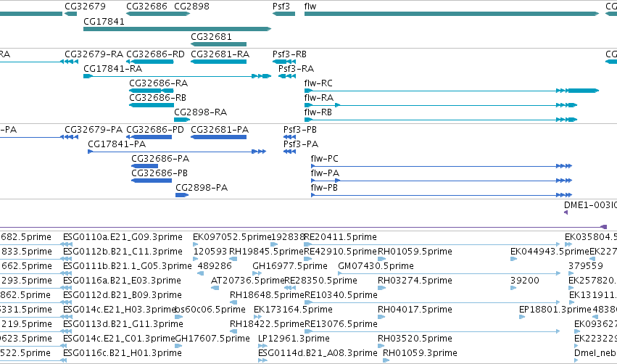The width and height of the screenshot is (617, 364).
Task: Select EST RH01059.5prime
Action: (x=415, y=252)
